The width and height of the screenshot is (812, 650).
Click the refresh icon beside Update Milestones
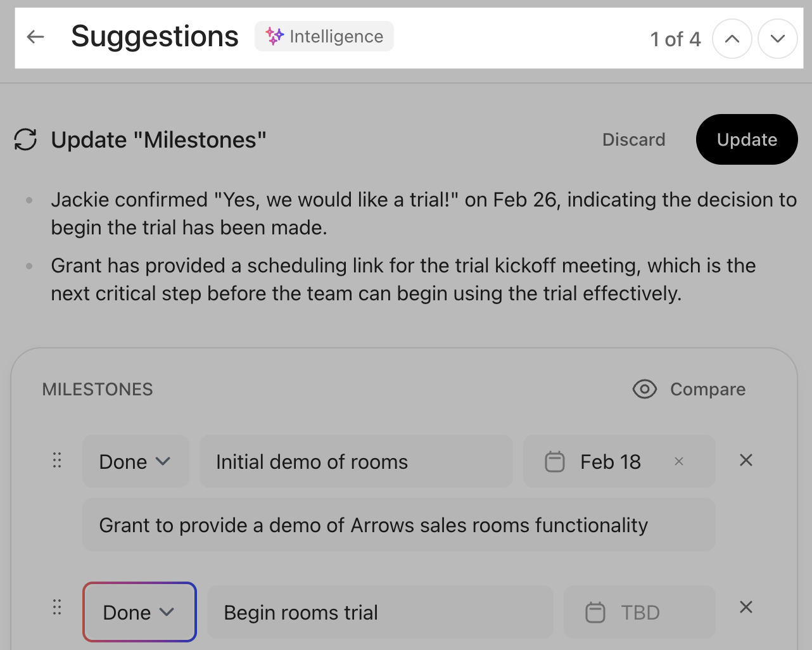pos(25,140)
